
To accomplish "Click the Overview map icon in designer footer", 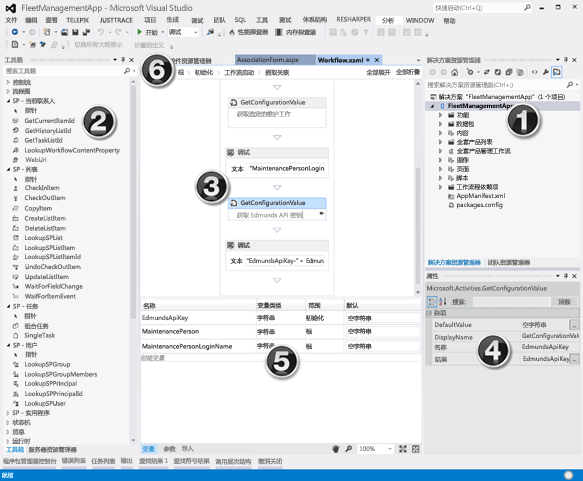I will tap(416, 449).
